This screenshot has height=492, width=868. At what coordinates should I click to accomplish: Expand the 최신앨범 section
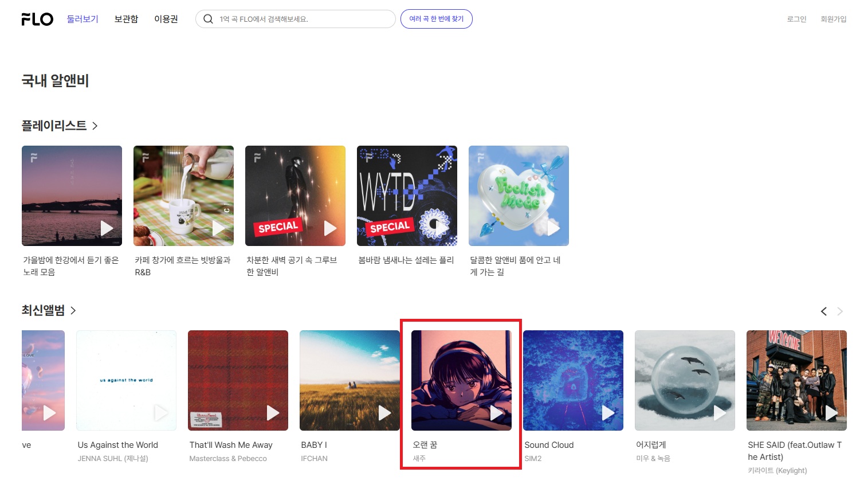coord(49,310)
